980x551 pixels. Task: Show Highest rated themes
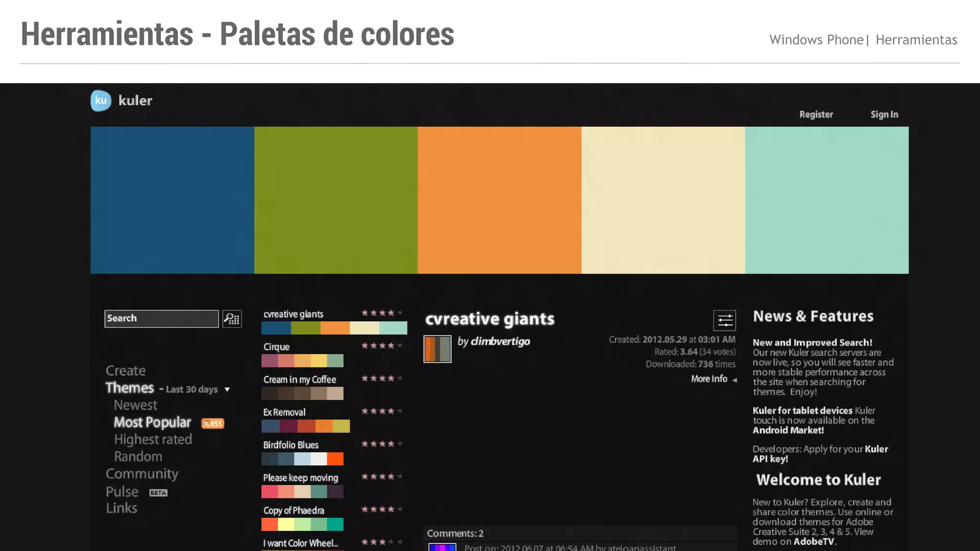pos(153,440)
